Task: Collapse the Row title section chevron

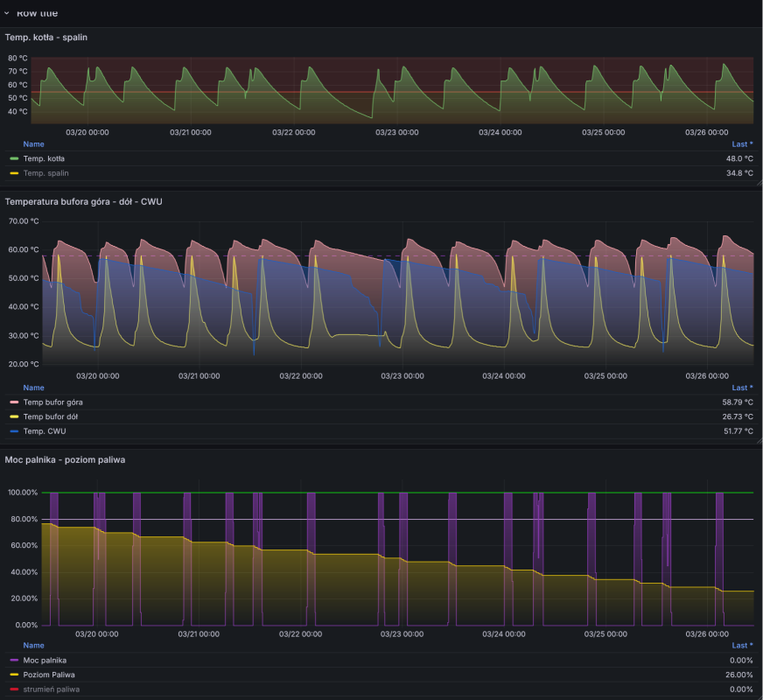Action: (9, 12)
